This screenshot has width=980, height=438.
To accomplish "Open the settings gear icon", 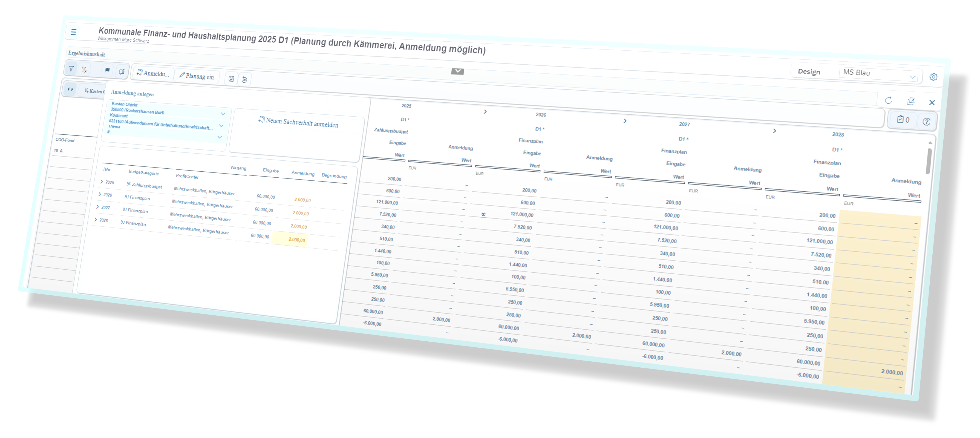I will tap(933, 77).
